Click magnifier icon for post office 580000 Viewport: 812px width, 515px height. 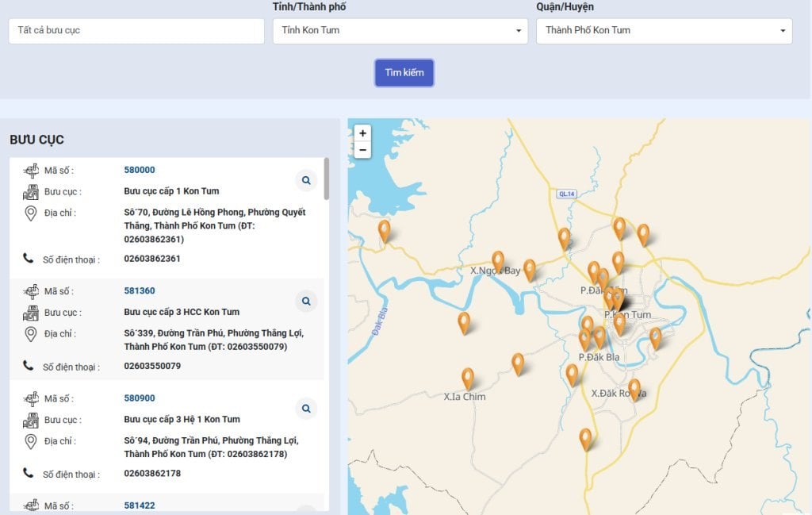point(306,181)
